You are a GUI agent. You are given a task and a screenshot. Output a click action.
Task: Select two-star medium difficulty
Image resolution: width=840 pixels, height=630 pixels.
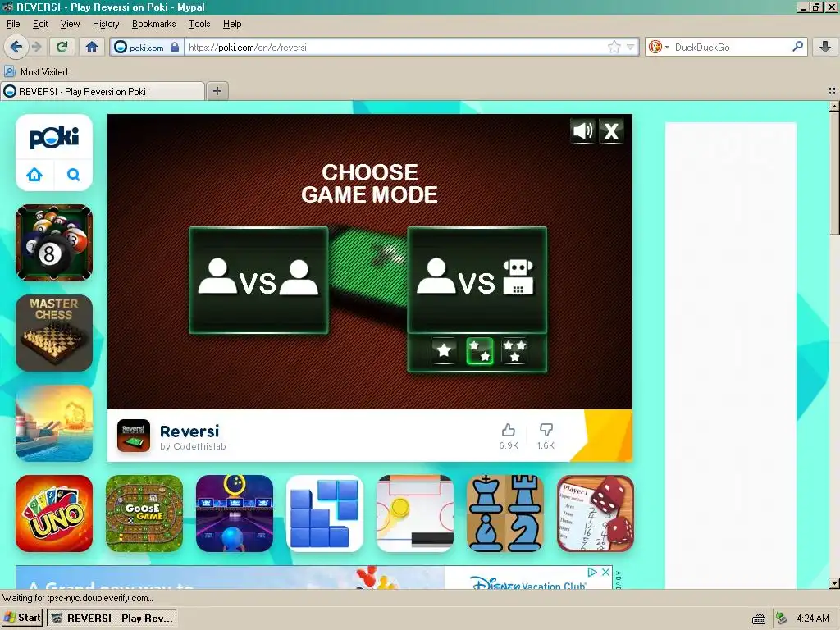tap(479, 351)
